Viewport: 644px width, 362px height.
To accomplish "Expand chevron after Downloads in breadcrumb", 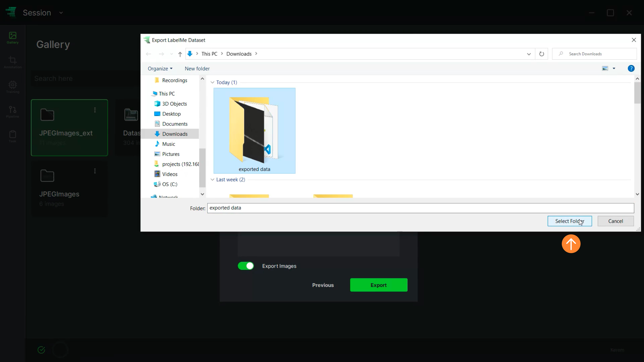I will click(256, 54).
